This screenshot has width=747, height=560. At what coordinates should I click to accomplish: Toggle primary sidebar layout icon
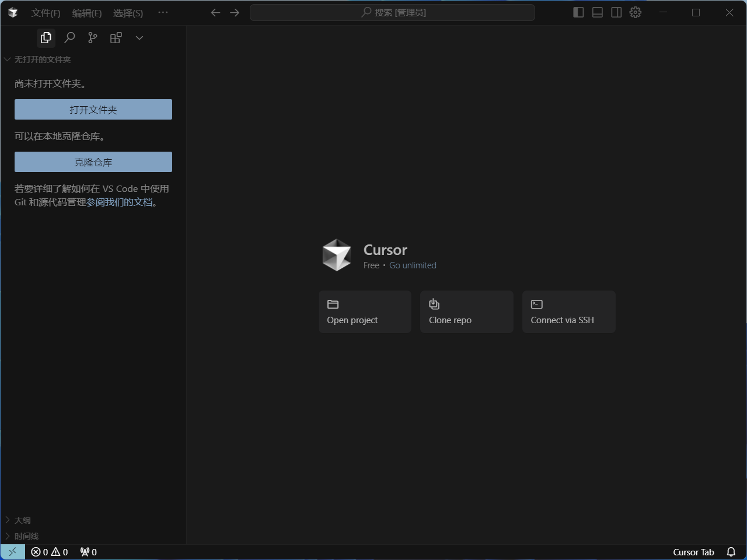pyautogui.click(x=578, y=12)
